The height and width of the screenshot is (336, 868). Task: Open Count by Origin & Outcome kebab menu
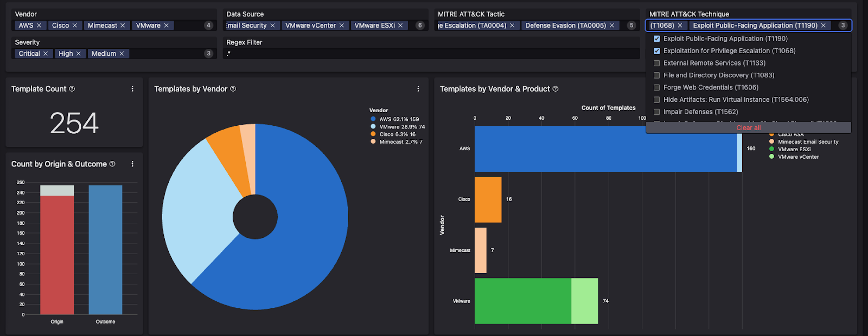(x=132, y=164)
